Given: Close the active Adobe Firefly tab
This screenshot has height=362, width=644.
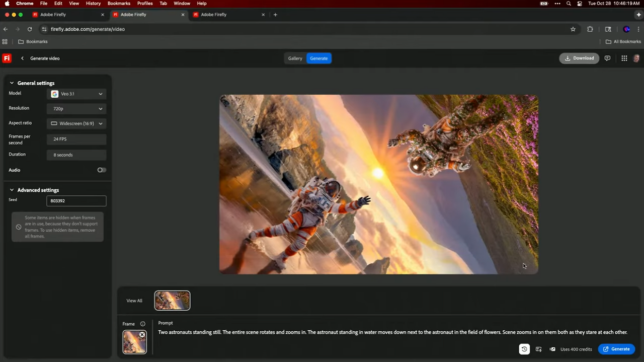Looking at the screenshot, I should [183, 15].
